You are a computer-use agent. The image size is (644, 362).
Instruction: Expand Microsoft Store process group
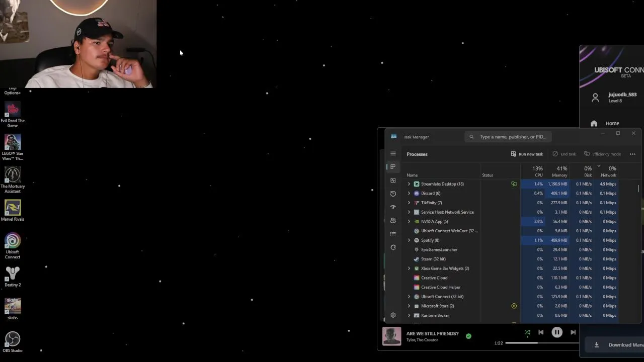409,306
